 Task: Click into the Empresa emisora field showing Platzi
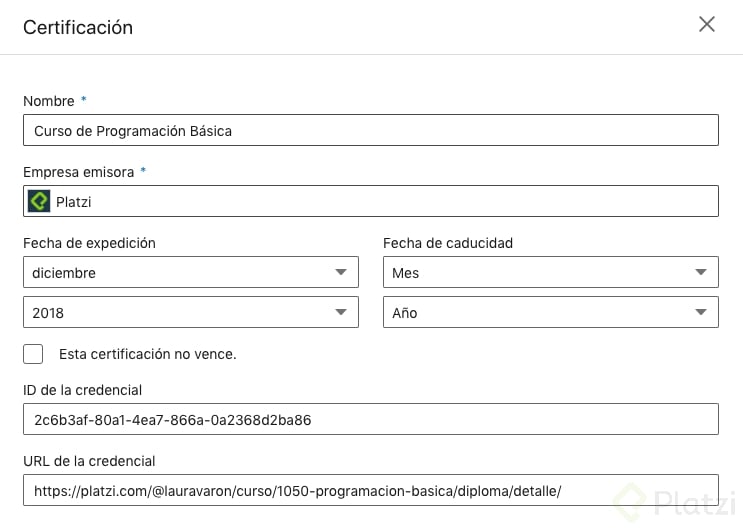tap(371, 201)
